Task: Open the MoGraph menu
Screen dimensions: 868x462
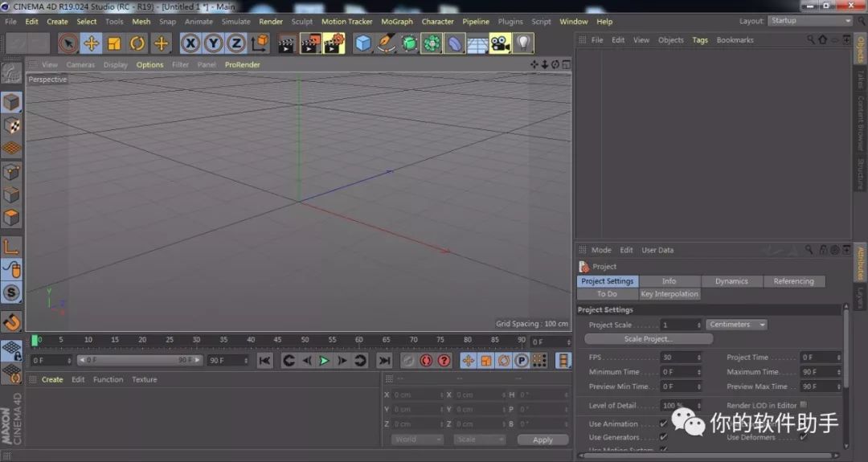Action: [x=397, y=22]
